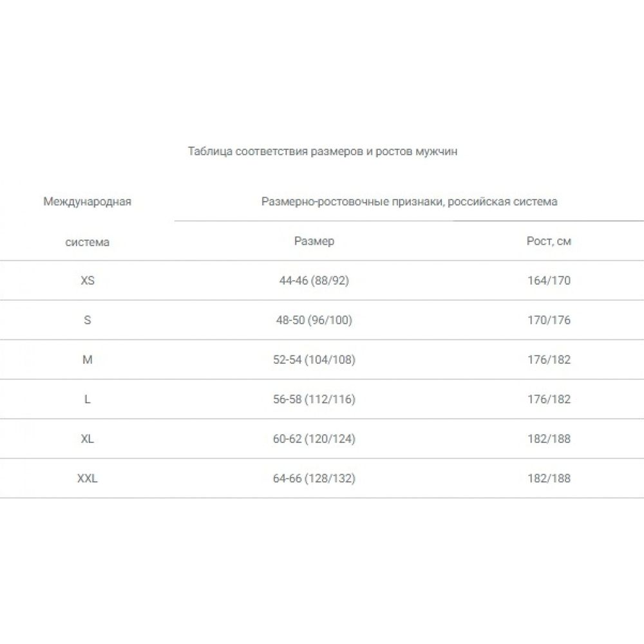Select the Рост, см column header

pyautogui.click(x=549, y=241)
